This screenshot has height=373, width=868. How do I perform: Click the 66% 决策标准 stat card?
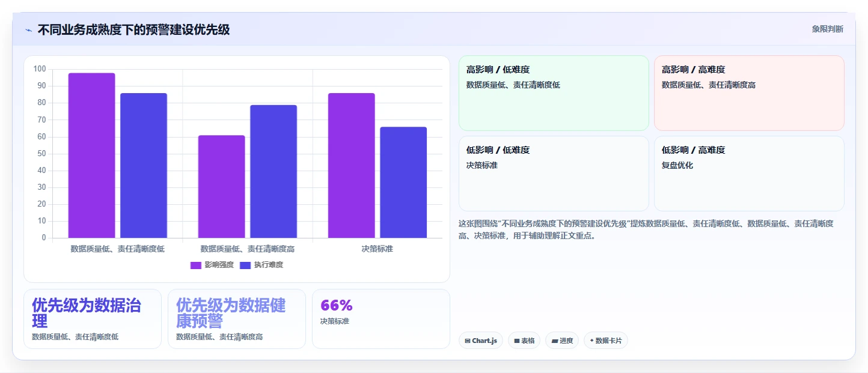pyautogui.click(x=381, y=319)
